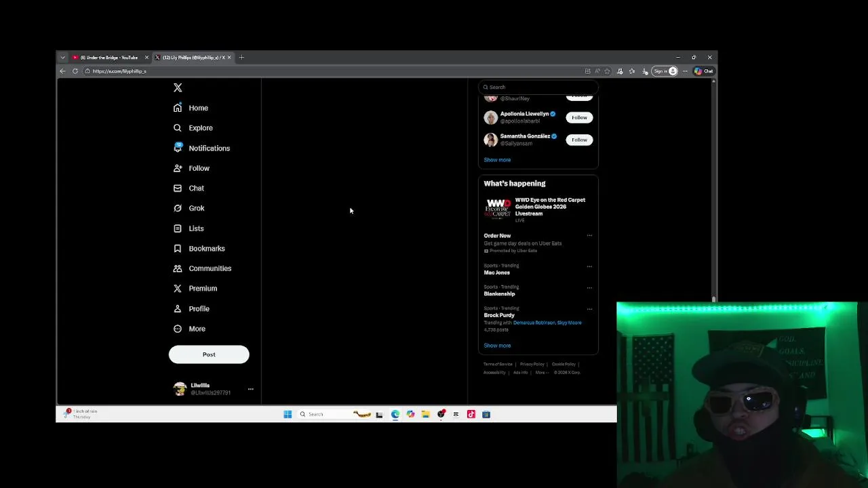Close the Under the Bridge YouTube tab
This screenshot has height=488, width=868.
[x=146, y=58]
